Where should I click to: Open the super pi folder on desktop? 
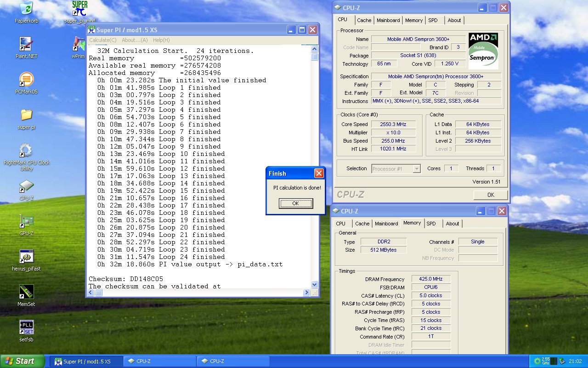(26, 115)
